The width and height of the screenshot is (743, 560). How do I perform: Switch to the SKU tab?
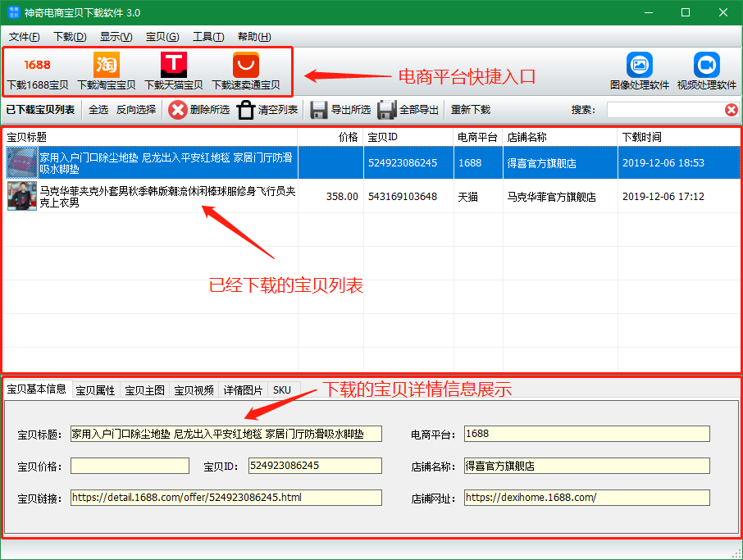282,390
